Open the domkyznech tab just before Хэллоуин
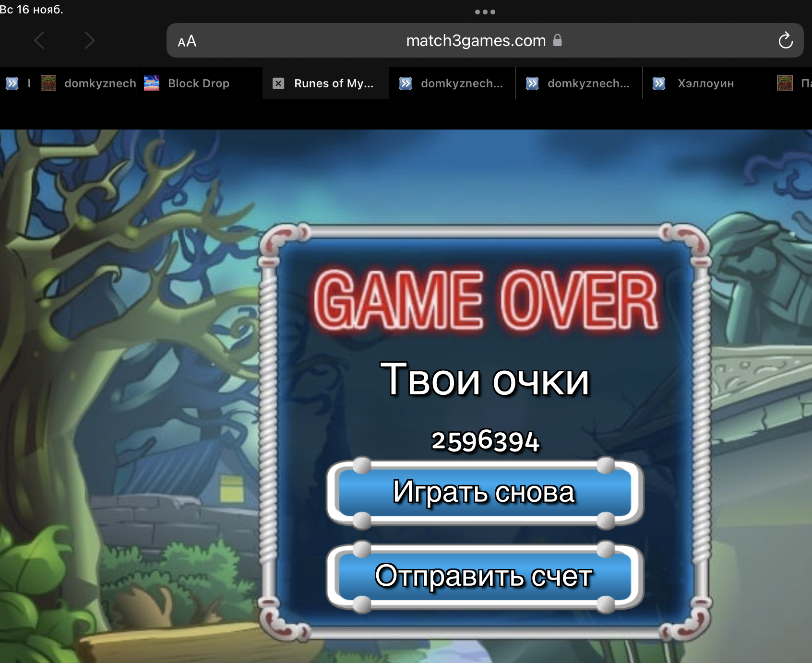 pos(579,83)
